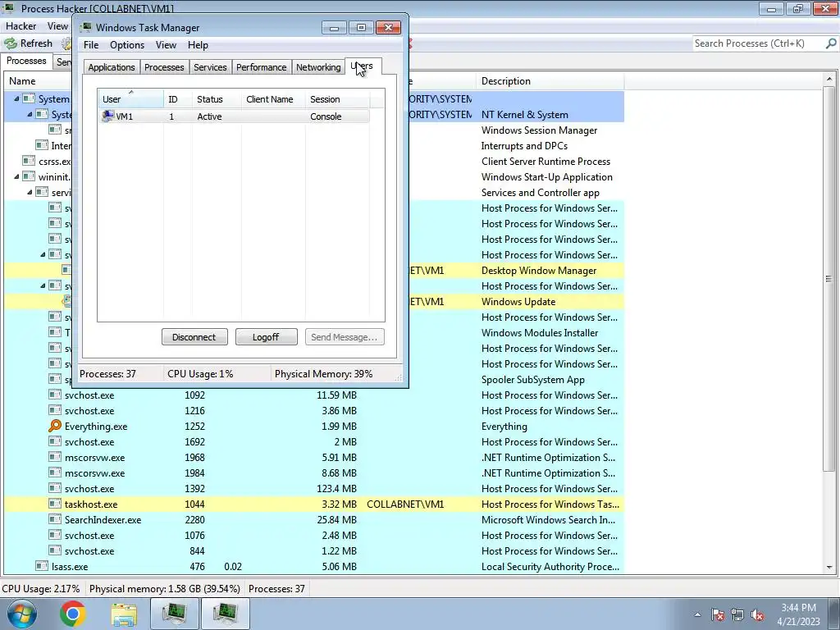Click the process list vertical scrollbar thumb

point(829,279)
